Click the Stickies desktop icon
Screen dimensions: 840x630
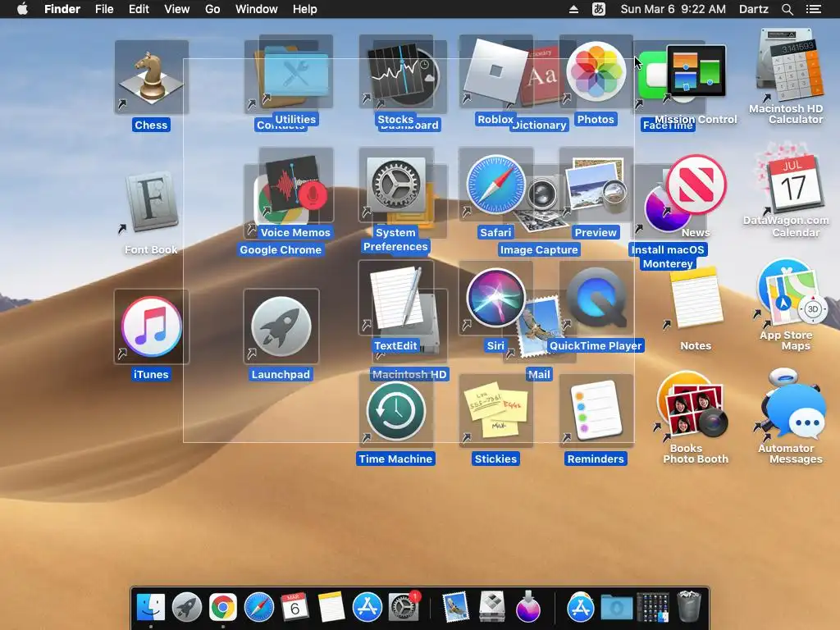tap(495, 412)
